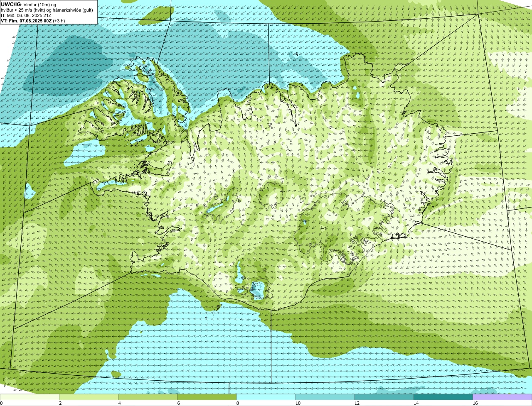This screenshot has width=532, height=406.
Task: Click the scale label '6'
Action: (178, 403)
